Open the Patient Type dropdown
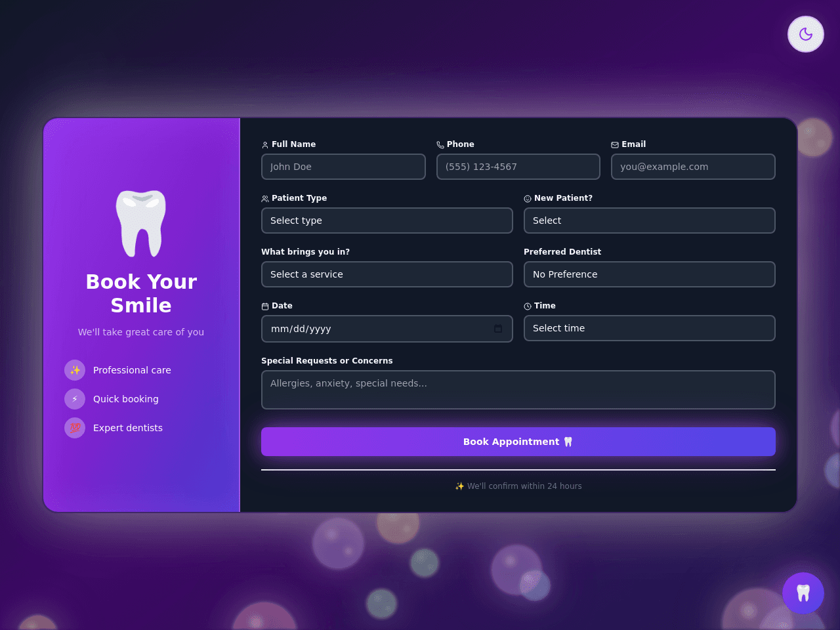Viewport: 840px width, 630px height. (387, 220)
